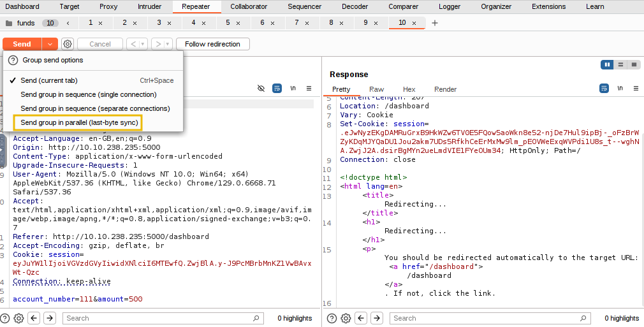Viewport: 644px width, 327px height.
Task: Open Request search help icon
Action: (4, 318)
